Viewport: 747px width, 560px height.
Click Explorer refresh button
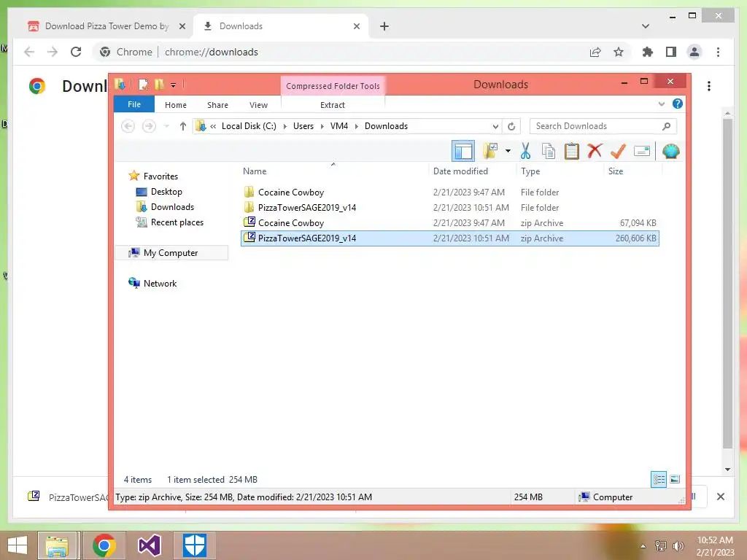[x=511, y=126]
